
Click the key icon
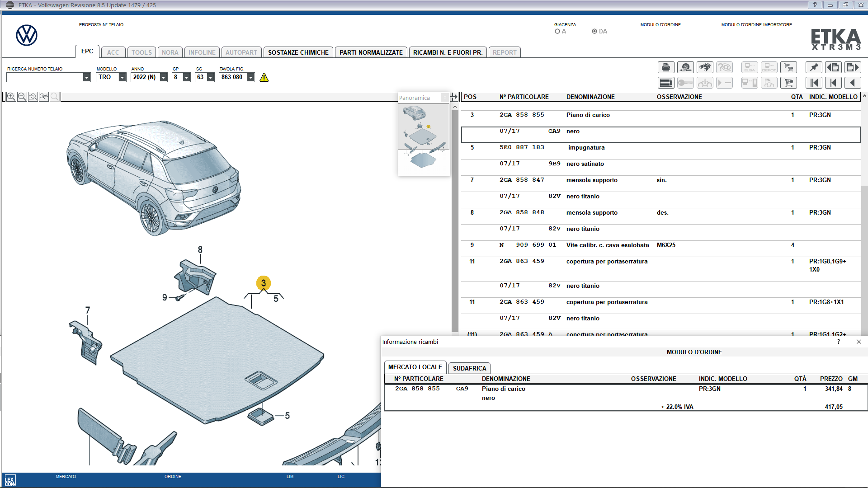tap(685, 83)
